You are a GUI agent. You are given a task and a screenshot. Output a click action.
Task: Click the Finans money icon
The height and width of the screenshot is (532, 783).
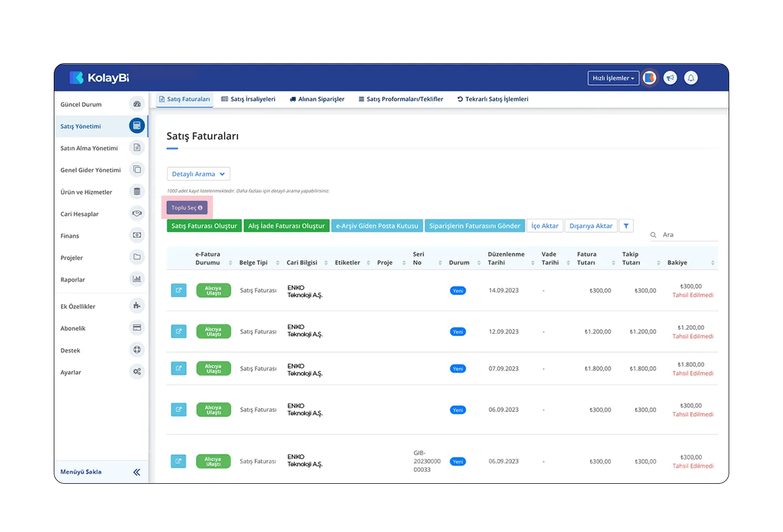click(137, 235)
